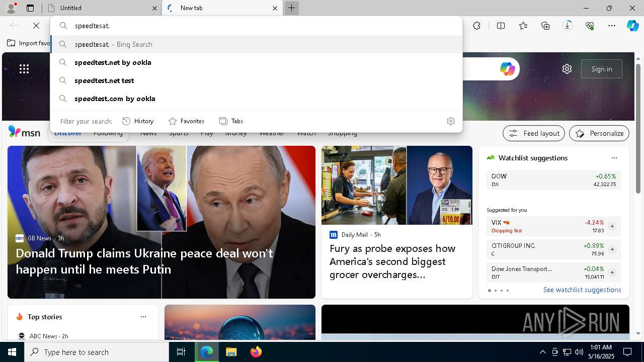This screenshot has height=362, width=644.
Task: Click the Personalize button
Action: pos(599,133)
